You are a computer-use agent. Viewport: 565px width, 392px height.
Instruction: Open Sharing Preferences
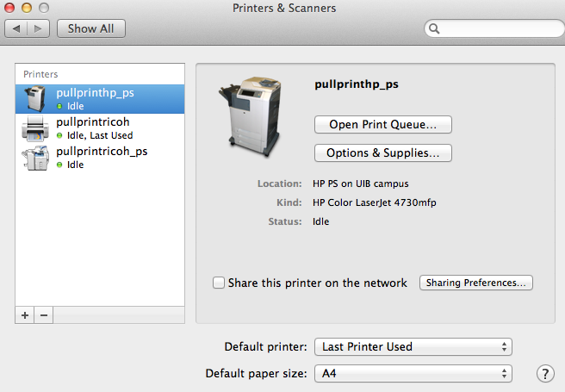coord(476,283)
